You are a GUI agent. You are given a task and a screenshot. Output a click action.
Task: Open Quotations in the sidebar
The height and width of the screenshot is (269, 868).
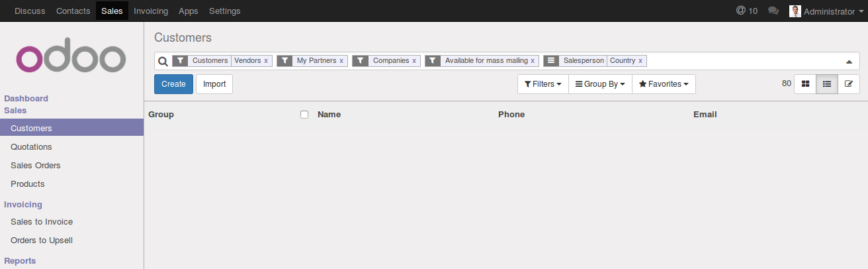click(31, 147)
